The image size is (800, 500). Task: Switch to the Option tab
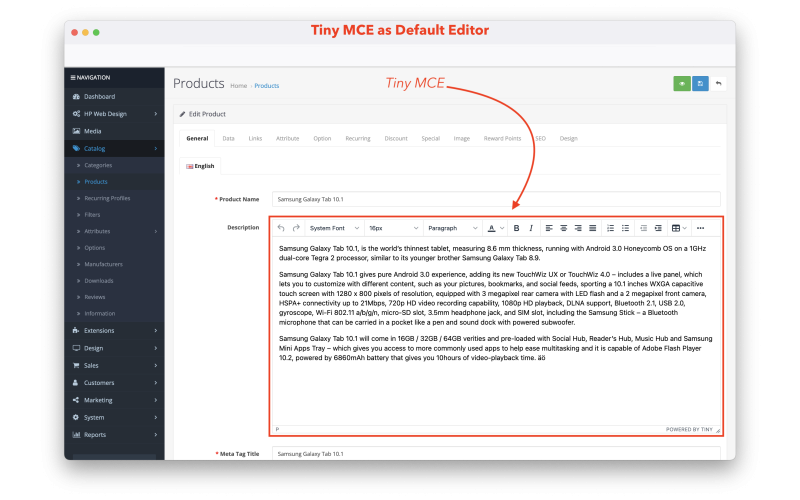pyautogui.click(x=322, y=138)
